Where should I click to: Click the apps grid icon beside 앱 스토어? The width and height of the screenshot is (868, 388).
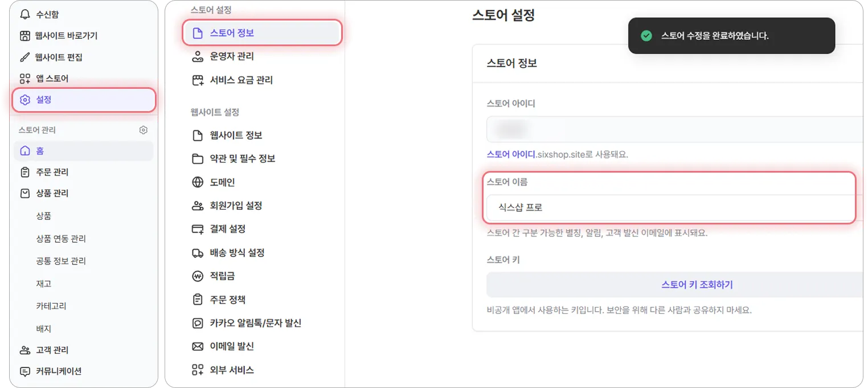[x=24, y=79]
